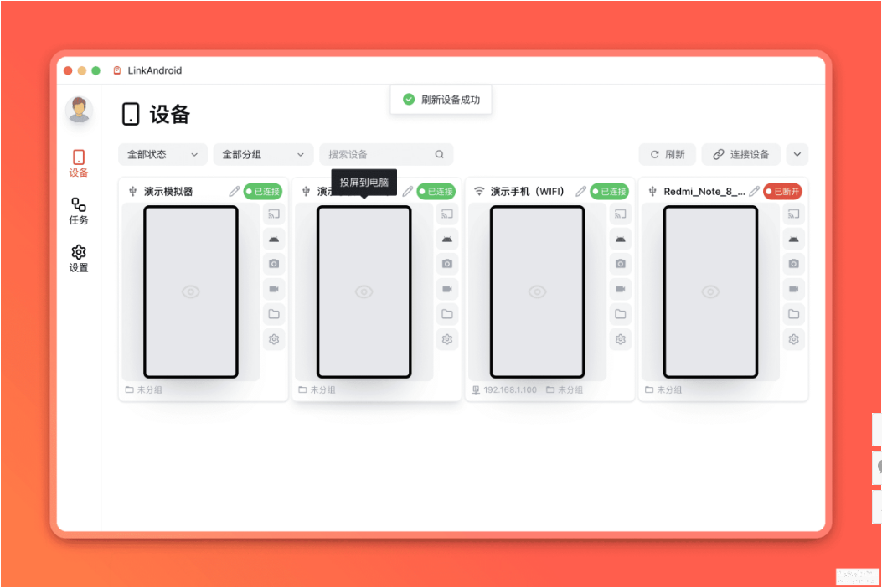Switch to the 任务 sidebar tab

pos(79,212)
